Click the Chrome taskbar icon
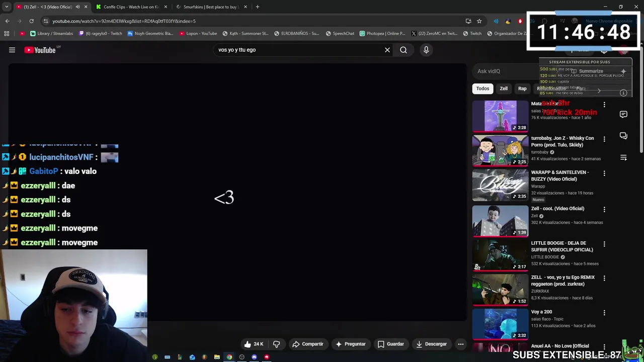The width and height of the screenshot is (644, 362). click(229, 357)
